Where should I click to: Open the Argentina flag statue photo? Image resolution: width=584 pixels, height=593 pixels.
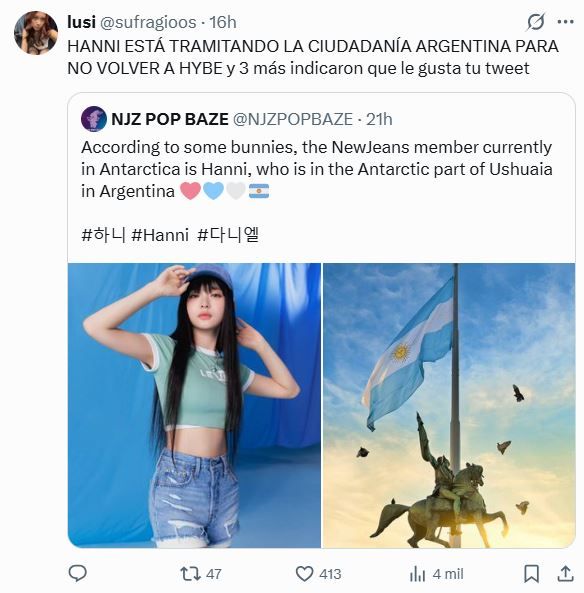449,405
